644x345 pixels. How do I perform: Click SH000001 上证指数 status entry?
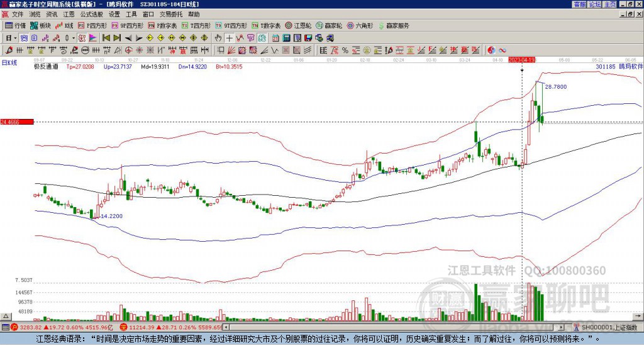coord(610,327)
